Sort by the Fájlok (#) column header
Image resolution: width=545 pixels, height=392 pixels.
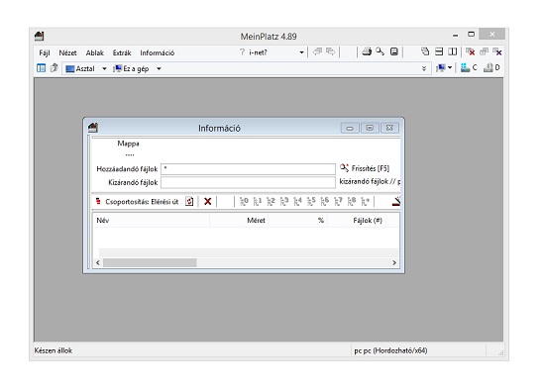coord(357,220)
